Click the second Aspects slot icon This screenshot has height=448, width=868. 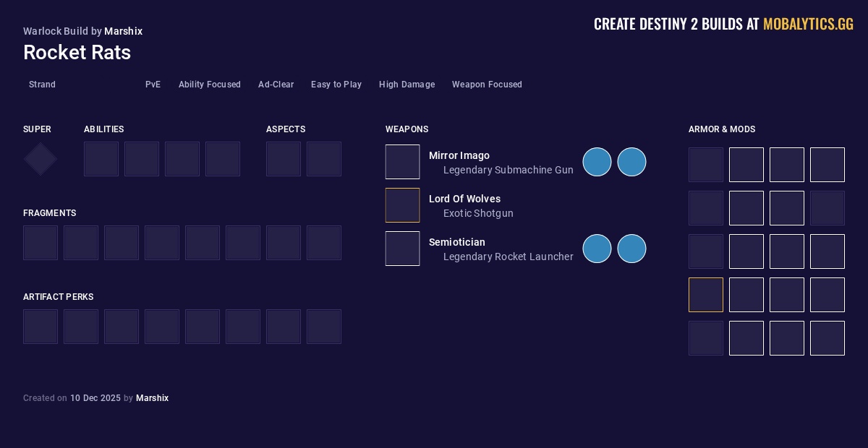click(x=324, y=159)
